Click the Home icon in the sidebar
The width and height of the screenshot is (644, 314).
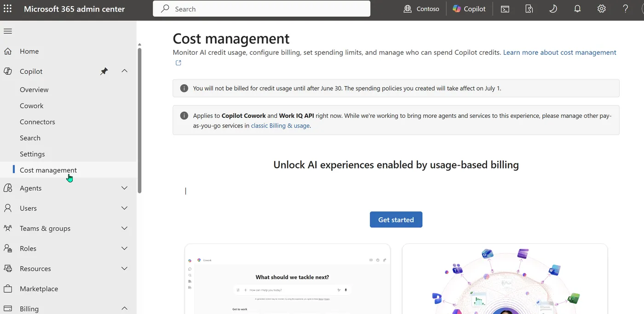tap(8, 51)
